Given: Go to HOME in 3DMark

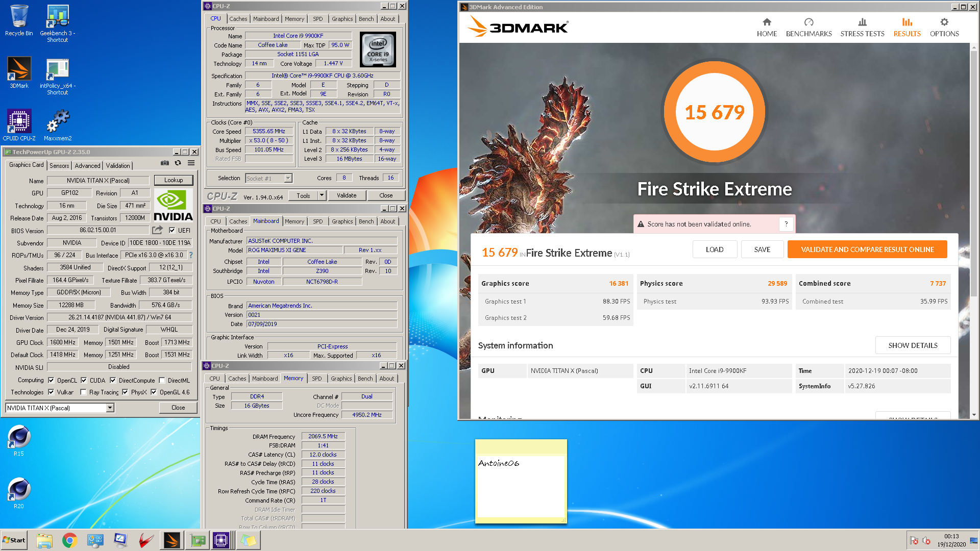Looking at the screenshot, I should coord(767,28).
